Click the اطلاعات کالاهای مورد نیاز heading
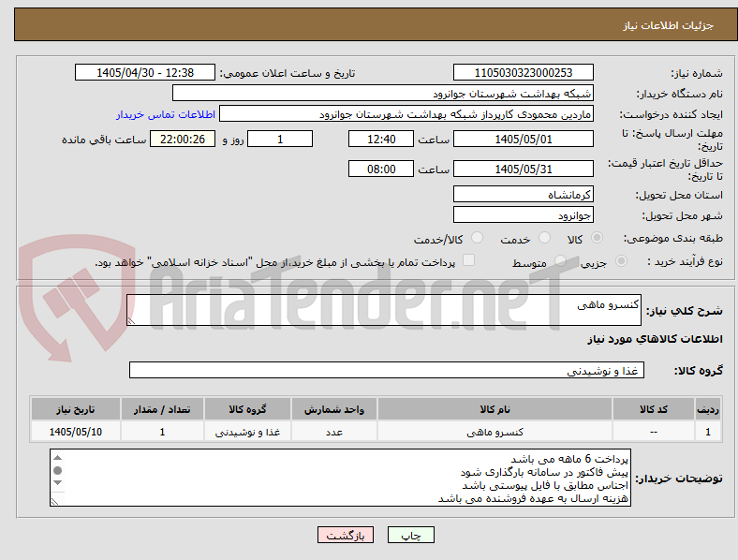The image size is (738, 560). click(x=655, y=339)
